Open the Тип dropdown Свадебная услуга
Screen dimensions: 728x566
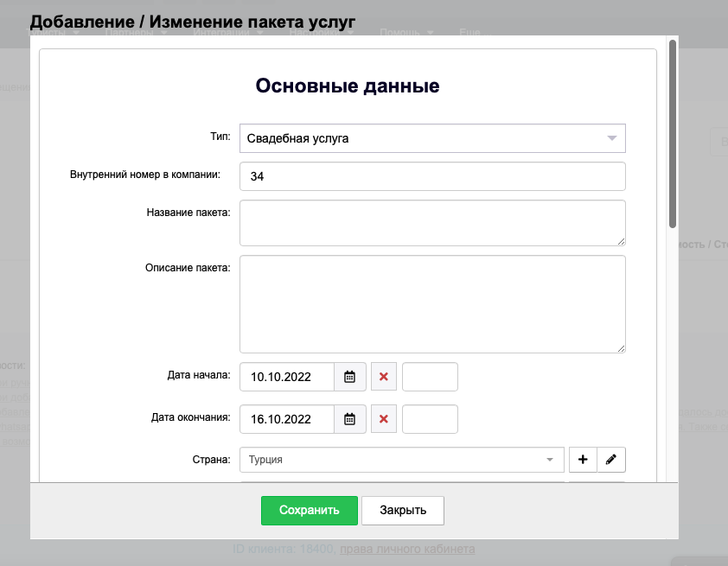(x=432, y=138)
